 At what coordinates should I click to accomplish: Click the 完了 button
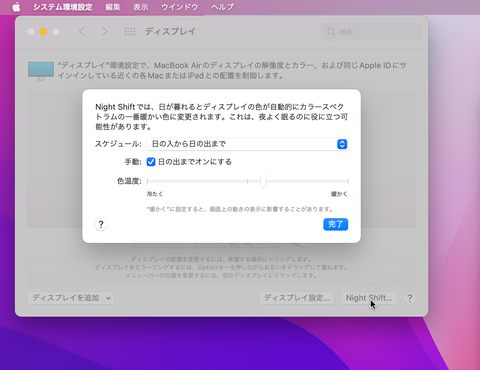click(336, 224)
